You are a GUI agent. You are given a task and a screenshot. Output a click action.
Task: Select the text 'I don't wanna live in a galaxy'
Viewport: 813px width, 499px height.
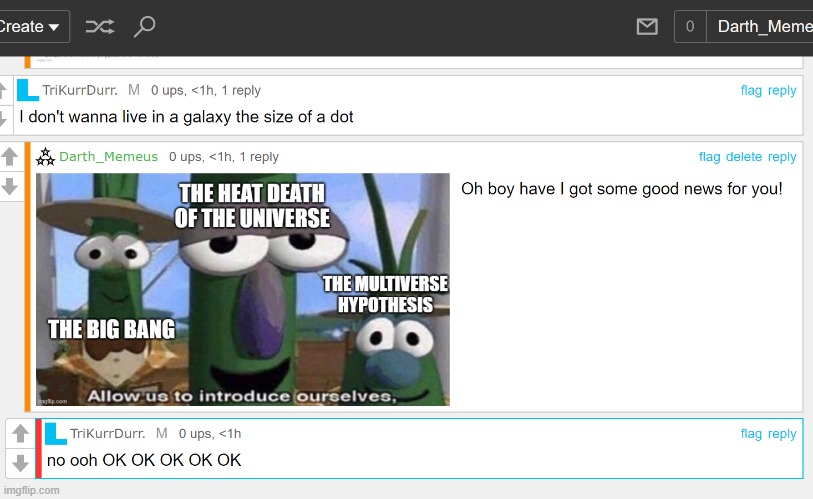(x=125, y=117)
